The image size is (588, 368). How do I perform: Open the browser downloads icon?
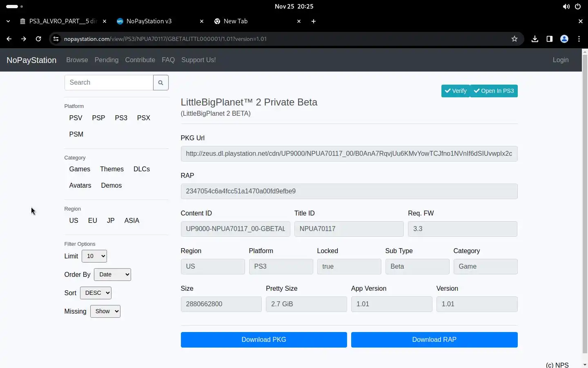pos(535,39)
